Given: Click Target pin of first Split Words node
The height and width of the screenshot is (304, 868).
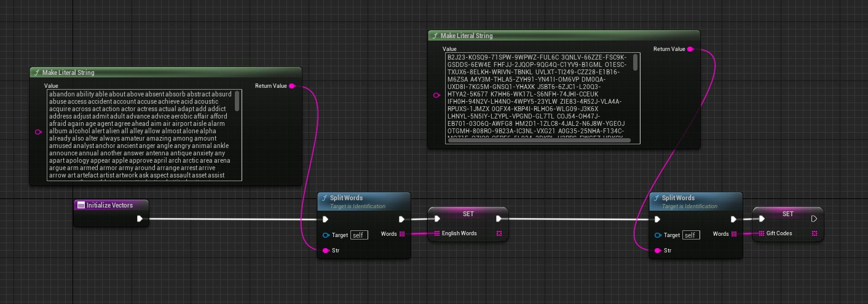Looking at the screenshot, I should pyautogui.click(x=326, y=235).
